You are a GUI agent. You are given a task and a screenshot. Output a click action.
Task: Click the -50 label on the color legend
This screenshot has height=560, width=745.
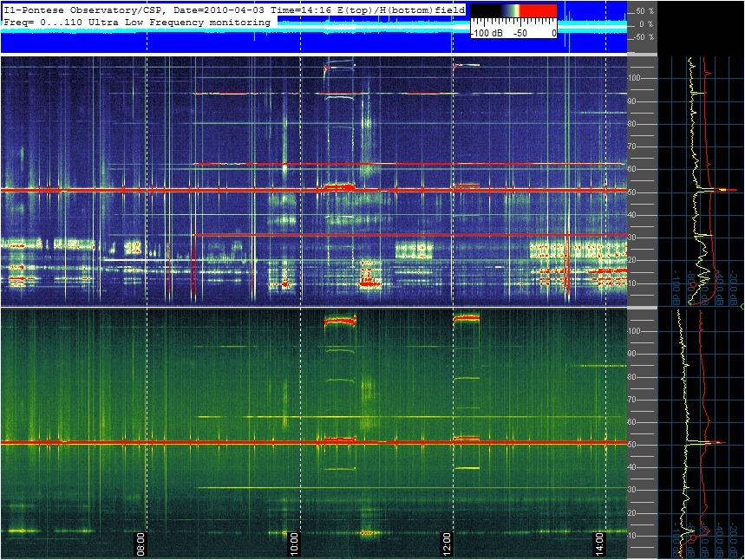click(x=520, y=33)
